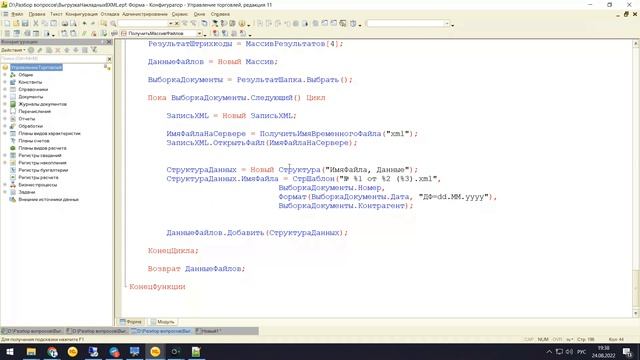Expand the Справочники tree node
The height and width of the screenshot is (360, 640).
point(5,89)
